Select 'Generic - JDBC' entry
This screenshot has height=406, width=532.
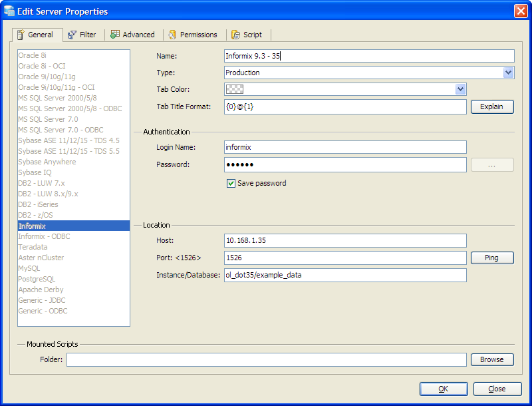pos(74,300)
